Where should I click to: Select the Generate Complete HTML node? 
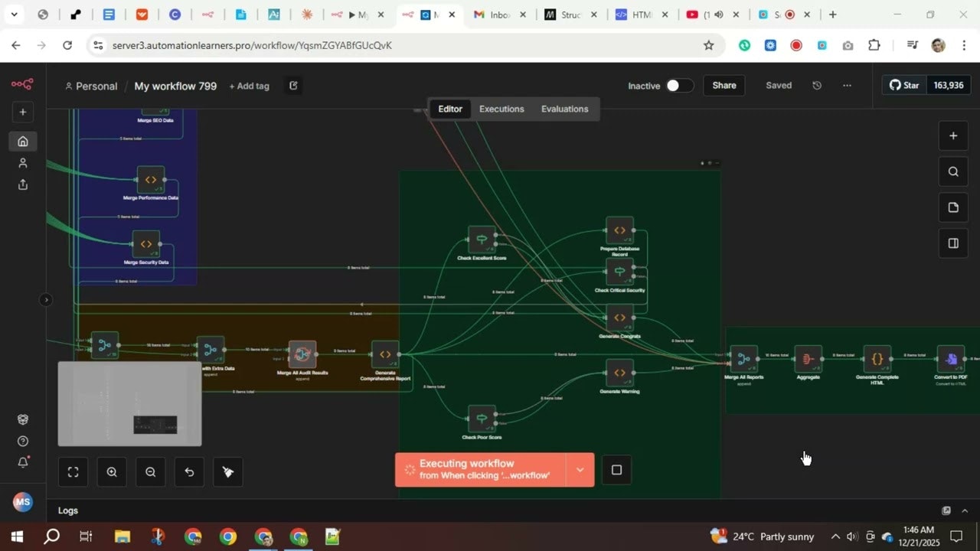coord(877,358)
